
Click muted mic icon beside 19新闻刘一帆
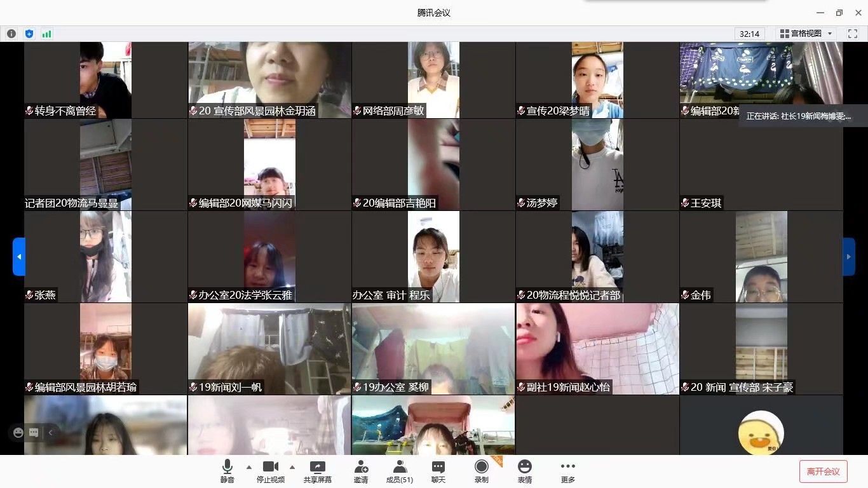pos(194,387)
